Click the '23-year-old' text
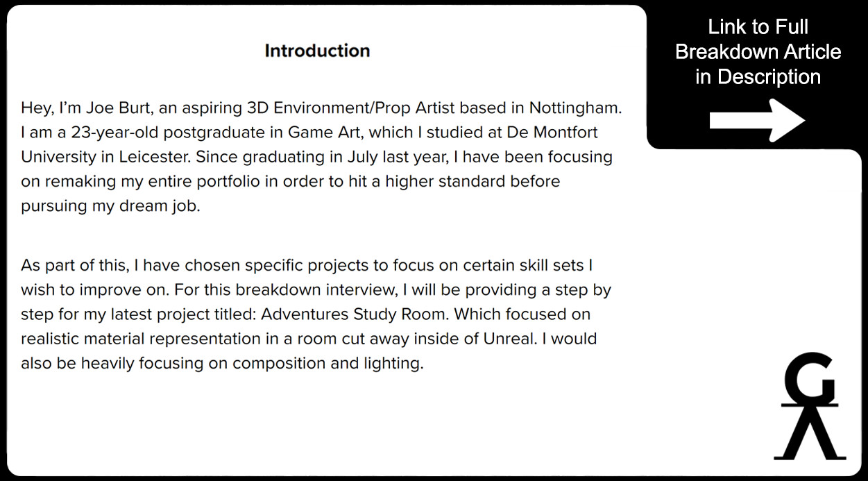 115,133
